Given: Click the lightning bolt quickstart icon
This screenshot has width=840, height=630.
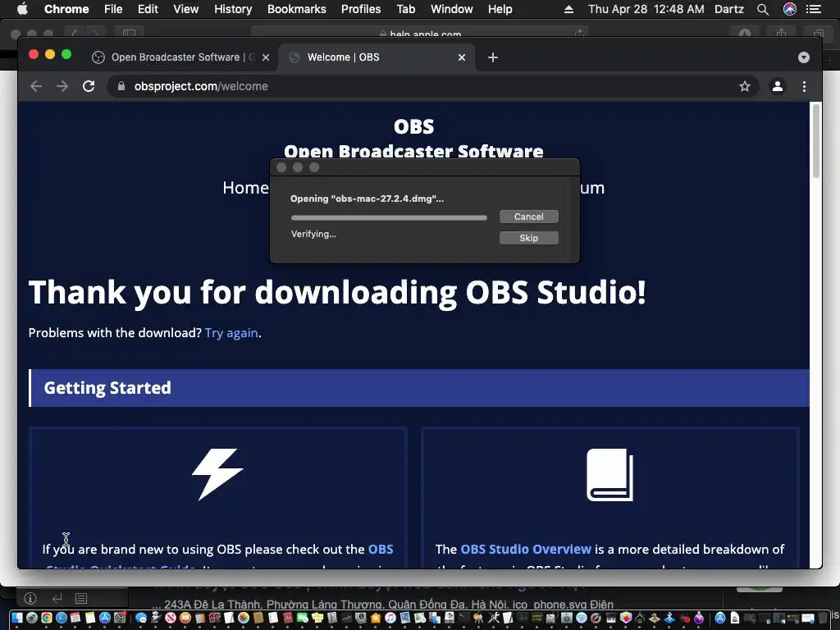Looking at the screenshot, I should [x=217, y=475].
